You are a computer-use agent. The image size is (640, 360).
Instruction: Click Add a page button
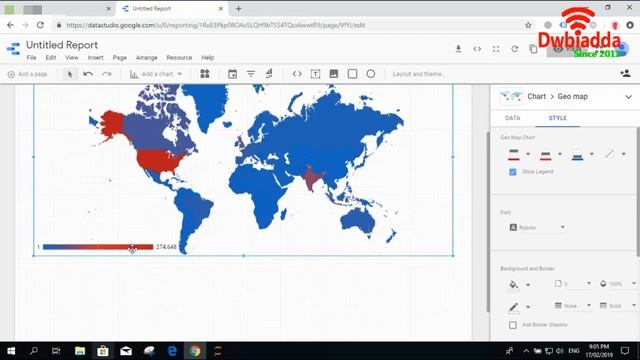pos(28,74)
